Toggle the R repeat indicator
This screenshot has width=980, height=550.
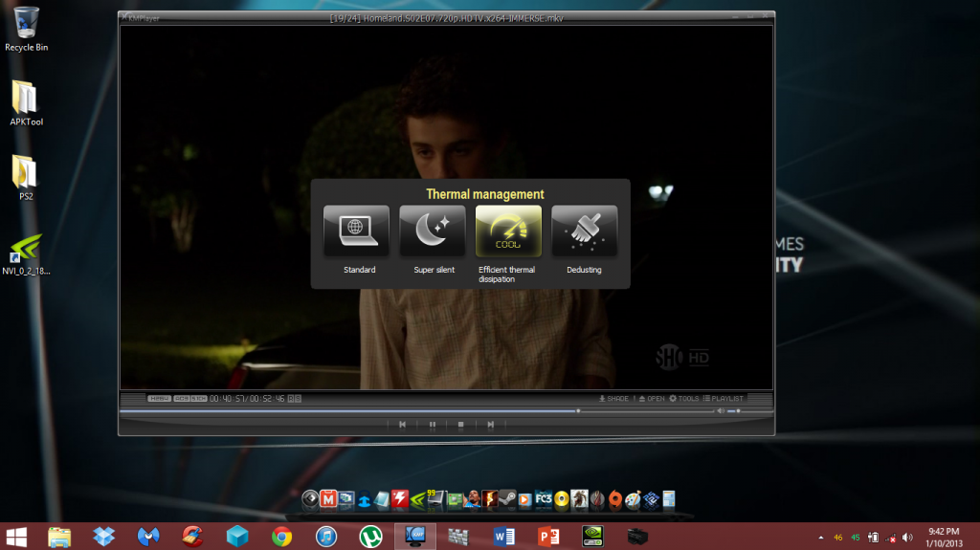tap(291, 398)
